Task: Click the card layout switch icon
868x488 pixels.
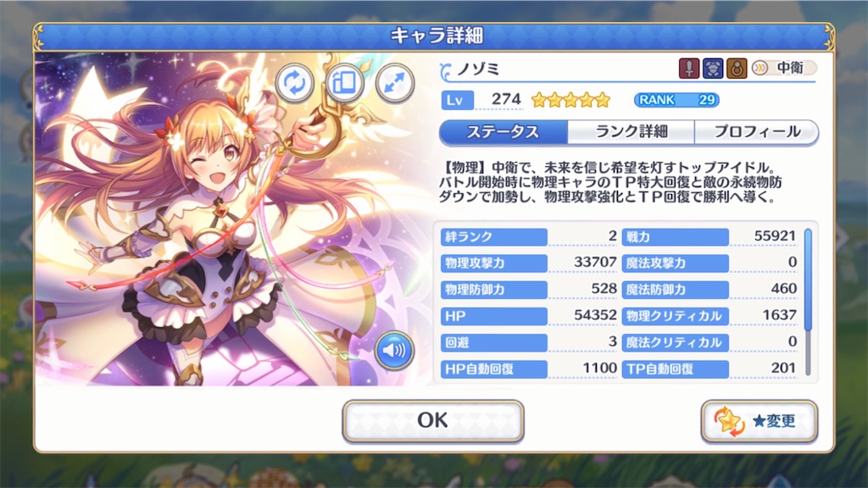Action: click(x=344, y=83)
